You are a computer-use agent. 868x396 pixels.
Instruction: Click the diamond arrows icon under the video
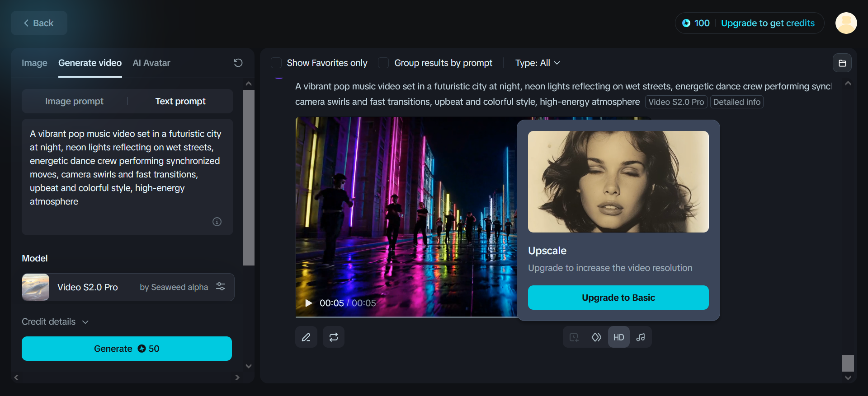point(596,337)
